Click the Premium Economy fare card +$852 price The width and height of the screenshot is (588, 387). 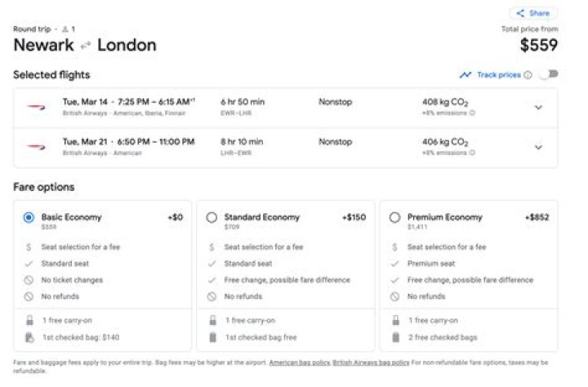(x=537, y=218)
